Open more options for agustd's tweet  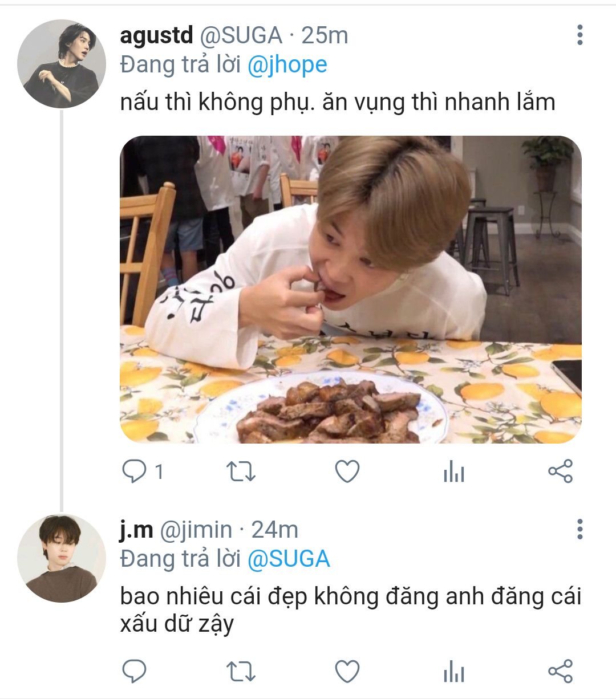[579, 35]
